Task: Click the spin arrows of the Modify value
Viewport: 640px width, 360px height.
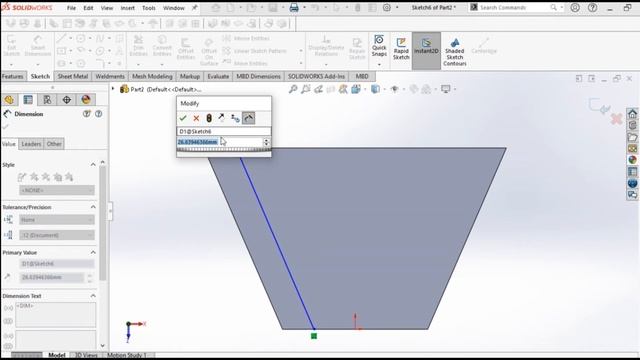Action: (x=267, y=142)
